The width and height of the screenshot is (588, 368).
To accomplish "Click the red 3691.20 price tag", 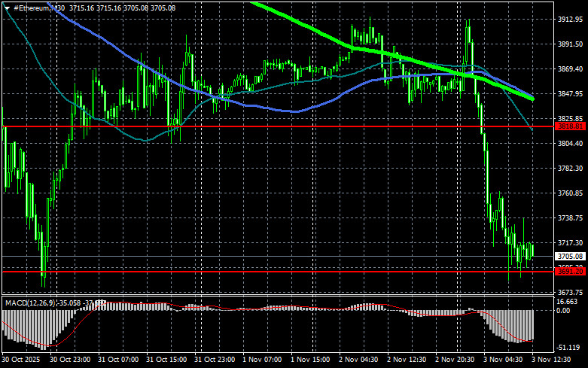I will pyautogui.click(x=570, y=271).
